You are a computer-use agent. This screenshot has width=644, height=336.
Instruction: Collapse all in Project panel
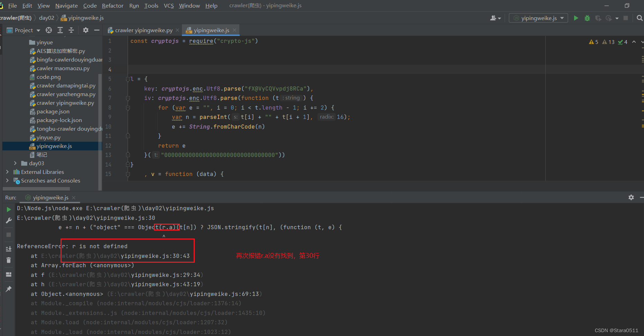point(71,30)
